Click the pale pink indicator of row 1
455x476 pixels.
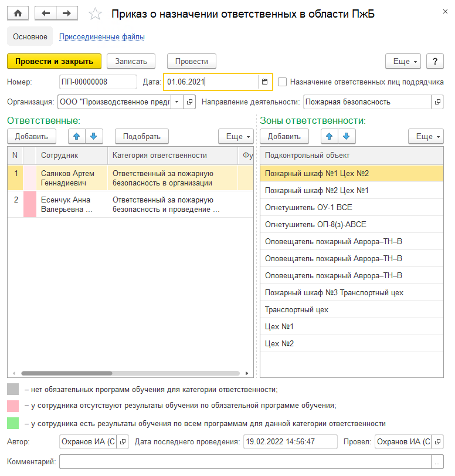tap(30, 178)
